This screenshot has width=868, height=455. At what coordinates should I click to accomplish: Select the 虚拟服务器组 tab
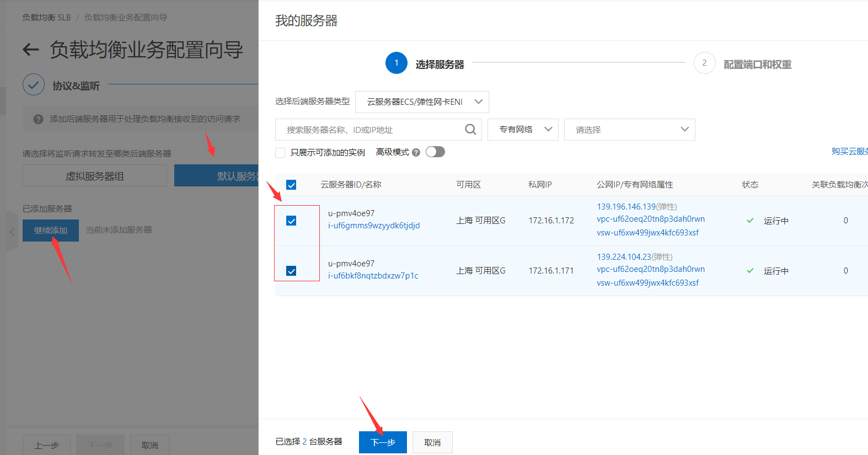click(95, 176)
